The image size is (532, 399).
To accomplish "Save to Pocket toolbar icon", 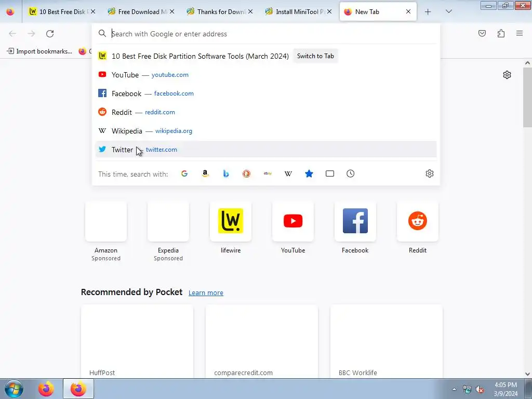I will tap(482, 33).
